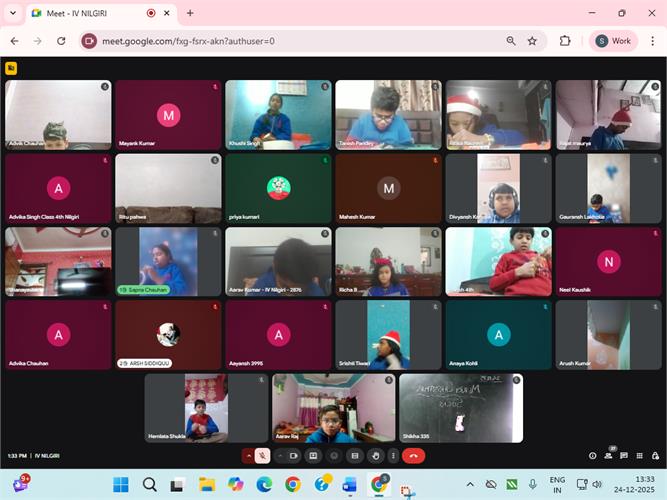Toggle the camera on or off
The width and height of the screenshot is (667, 500).
[294, 456]
